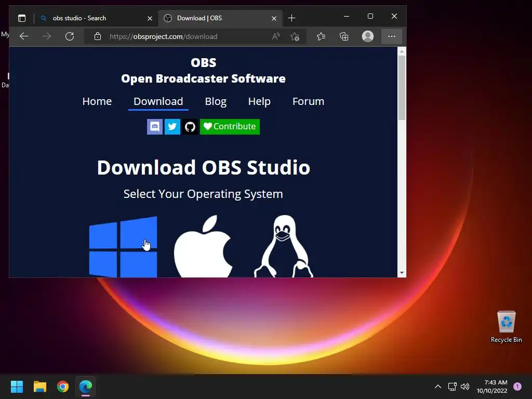Viewport: 532px width, 399px height.
Task: Close the obs studio Search tab
Action: pyautogui.click(x=150, y=18)
